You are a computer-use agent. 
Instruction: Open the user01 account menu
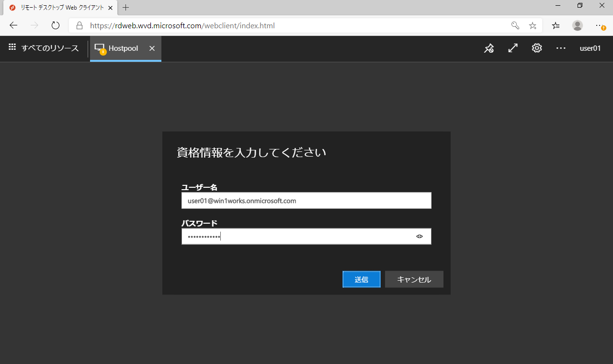[590, 48]
